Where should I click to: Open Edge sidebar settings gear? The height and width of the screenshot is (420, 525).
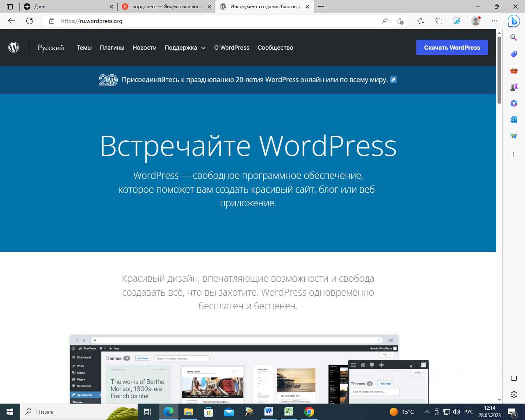tap(514, 395)
